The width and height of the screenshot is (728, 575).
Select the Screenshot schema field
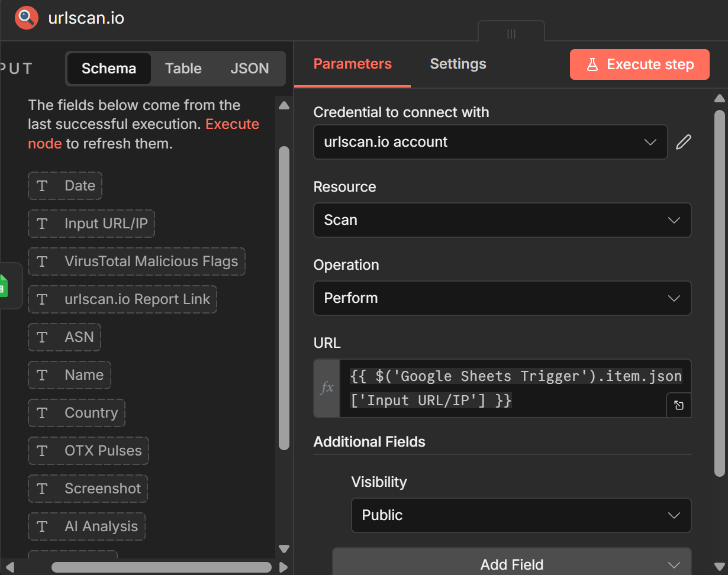click(x=88, y=489)
